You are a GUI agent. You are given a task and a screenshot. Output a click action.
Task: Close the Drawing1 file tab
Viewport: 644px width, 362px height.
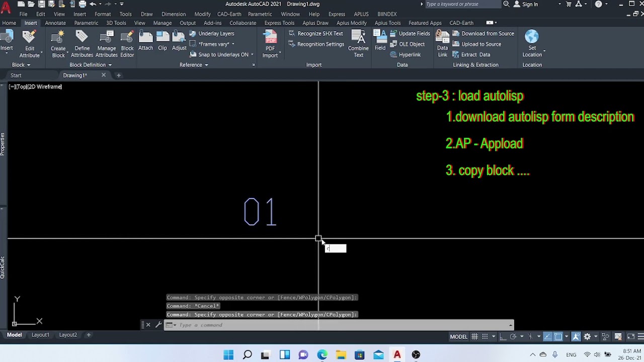click(x=104, y=75)
